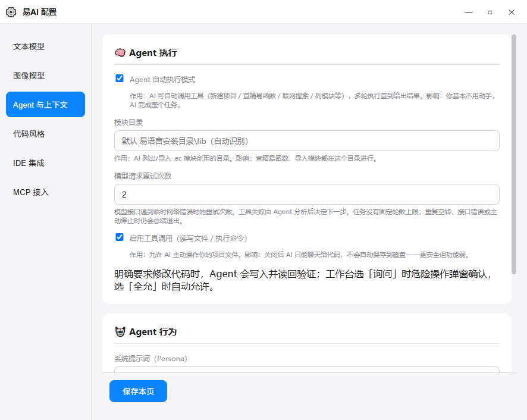Click the 启用工具调用（读写文件 / 执行命令）label
527x420 pixels.
click(188, 239)
